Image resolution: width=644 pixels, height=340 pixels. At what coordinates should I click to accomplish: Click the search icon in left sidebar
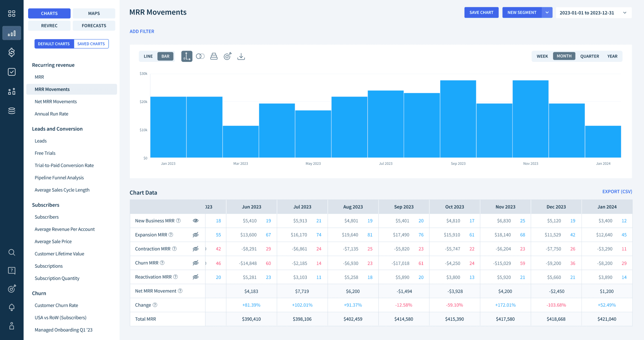pos(11,252)
